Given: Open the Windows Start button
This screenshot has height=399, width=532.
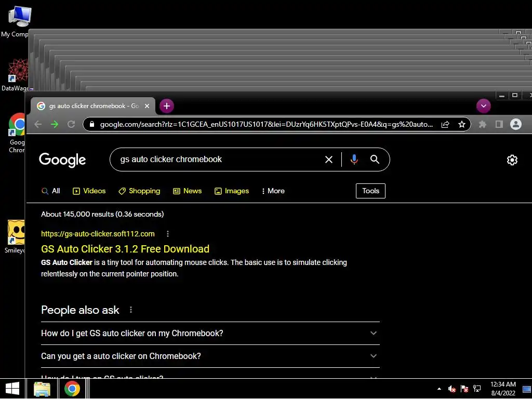Looking at the screenshot, I should [x=12, y=389].
